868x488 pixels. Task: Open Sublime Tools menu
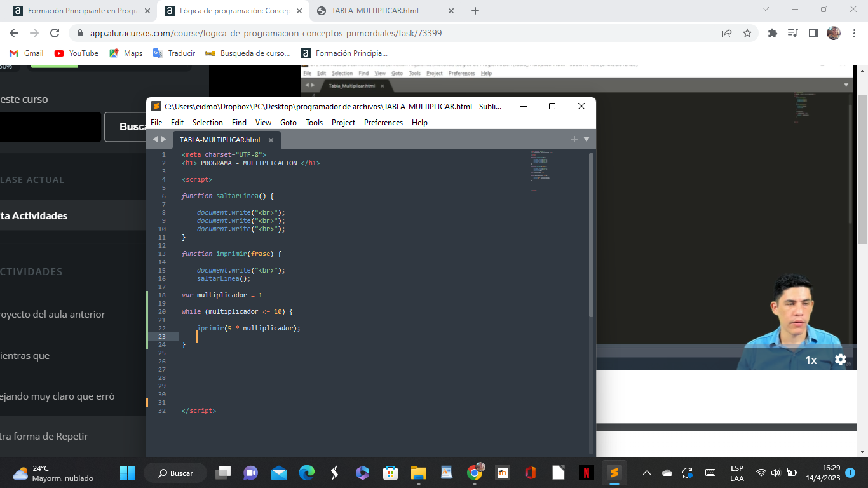click(314, 123)
